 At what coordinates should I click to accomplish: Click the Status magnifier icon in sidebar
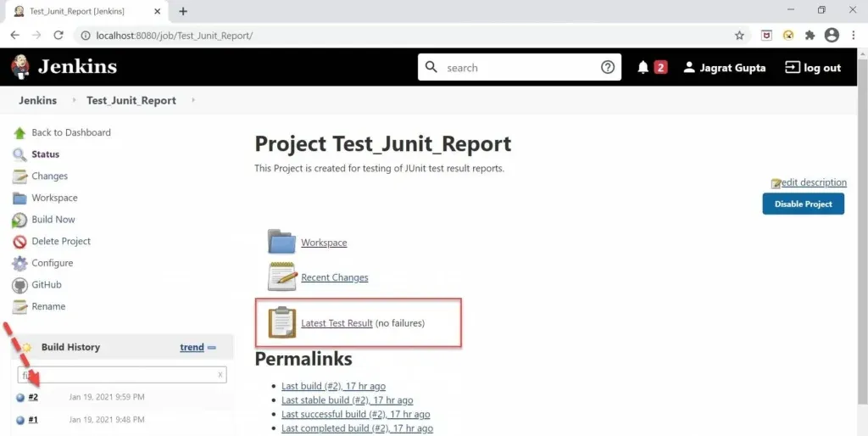coord(19,154)
